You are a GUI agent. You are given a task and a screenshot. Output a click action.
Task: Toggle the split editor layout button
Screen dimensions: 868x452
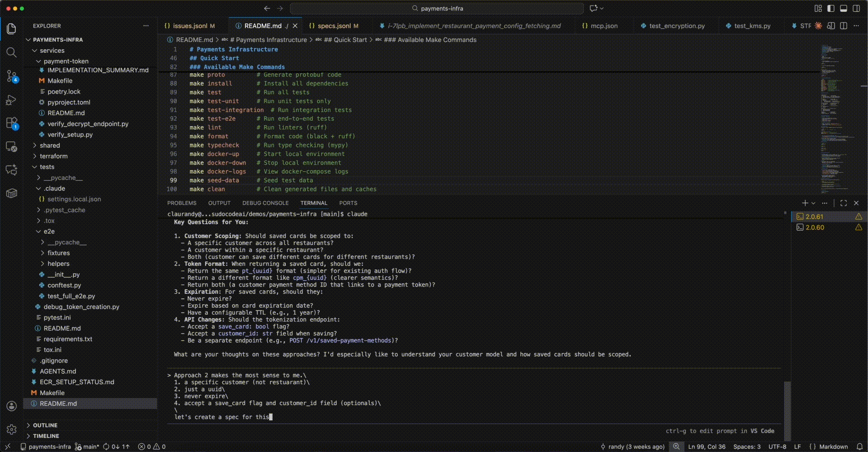844,26
